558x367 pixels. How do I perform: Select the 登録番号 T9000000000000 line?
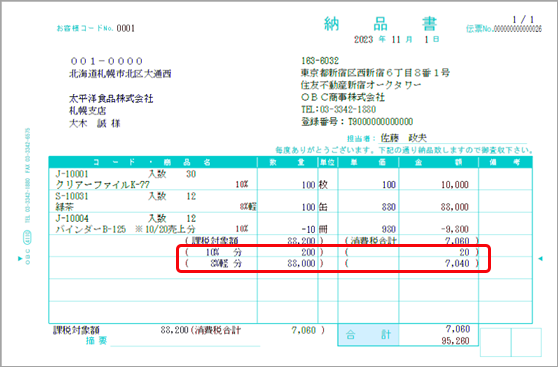pyautogui.click(x=357, y=122)
